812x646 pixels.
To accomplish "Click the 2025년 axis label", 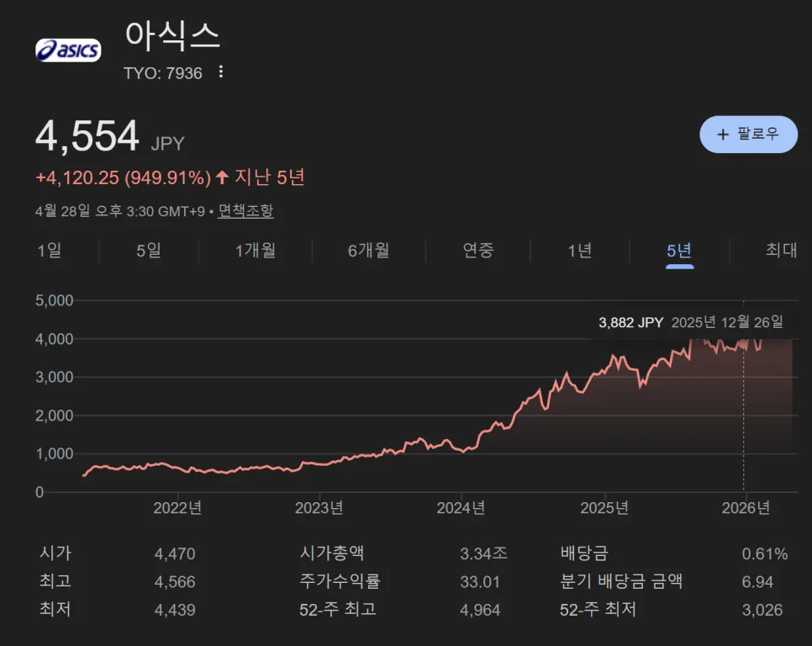I will click(x=604, y=508).
